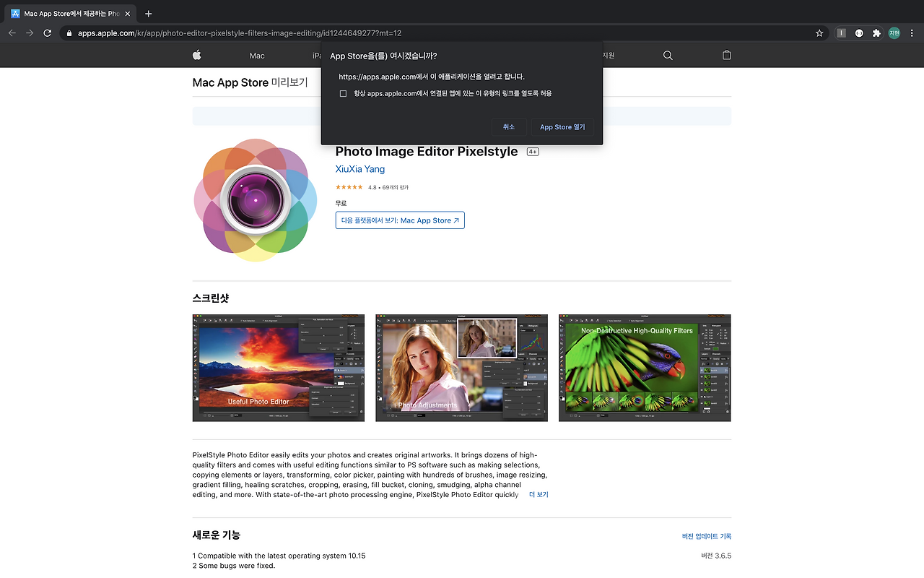Open the Photo Adjustments screenshot

coord(462,368)
